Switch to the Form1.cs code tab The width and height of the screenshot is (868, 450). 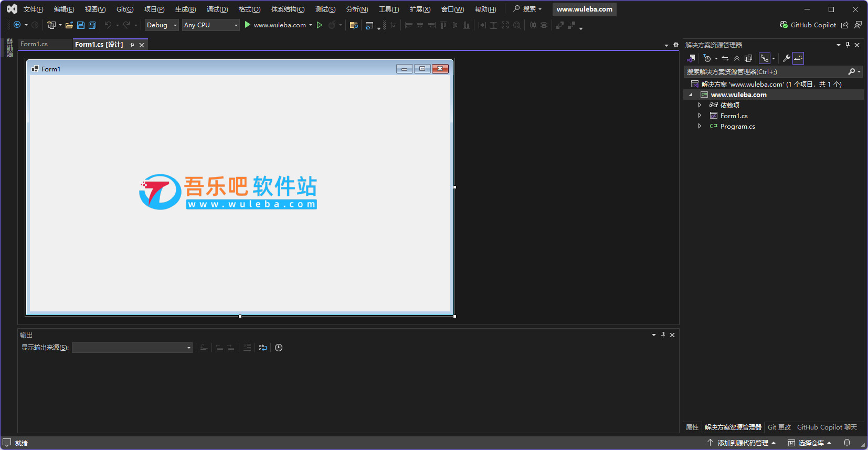coord(35,44)
